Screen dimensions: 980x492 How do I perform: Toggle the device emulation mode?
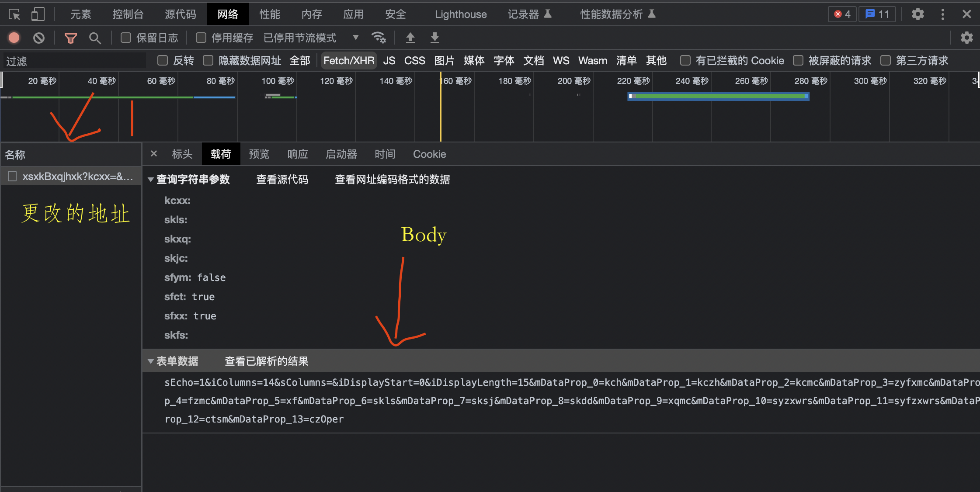(37, 14)
